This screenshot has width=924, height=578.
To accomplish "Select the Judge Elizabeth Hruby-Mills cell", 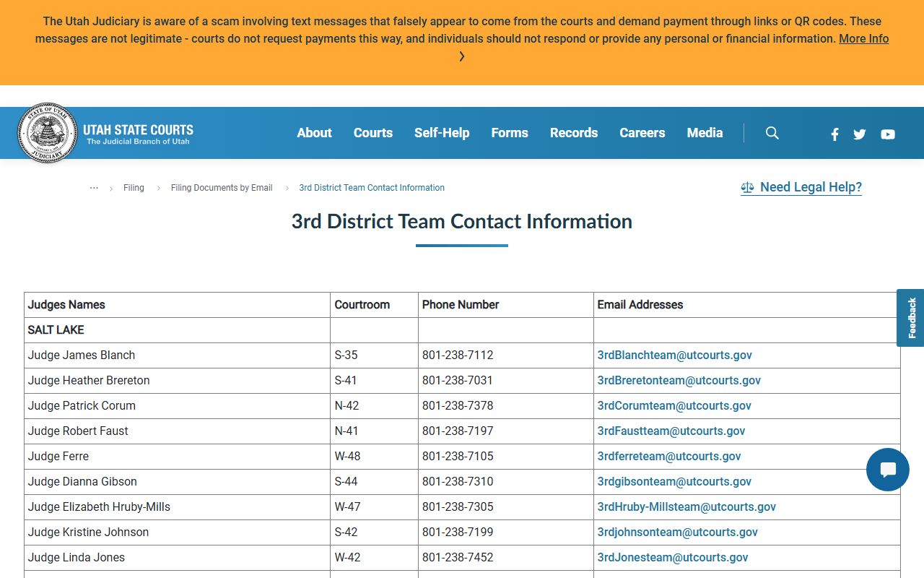I will coord(177,507).
